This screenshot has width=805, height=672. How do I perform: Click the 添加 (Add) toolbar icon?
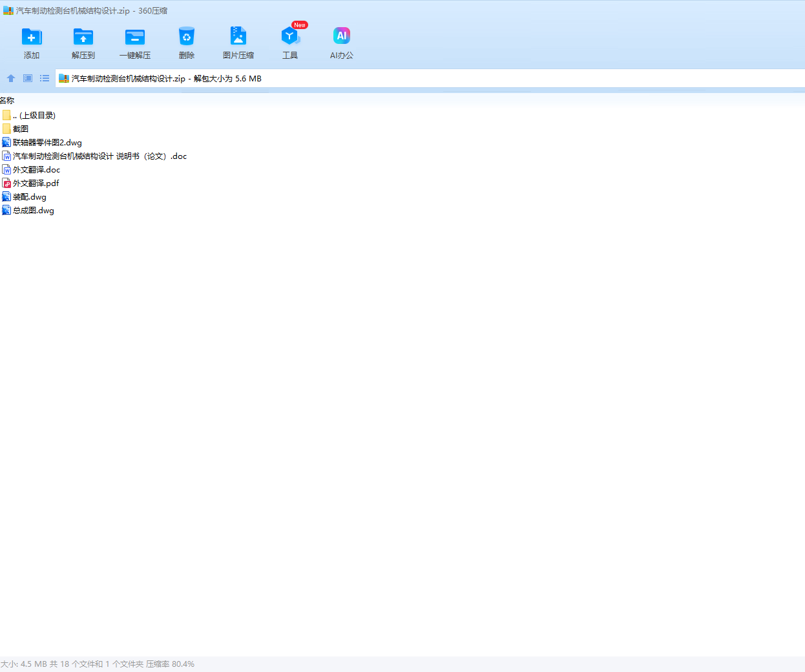(32, 37)
